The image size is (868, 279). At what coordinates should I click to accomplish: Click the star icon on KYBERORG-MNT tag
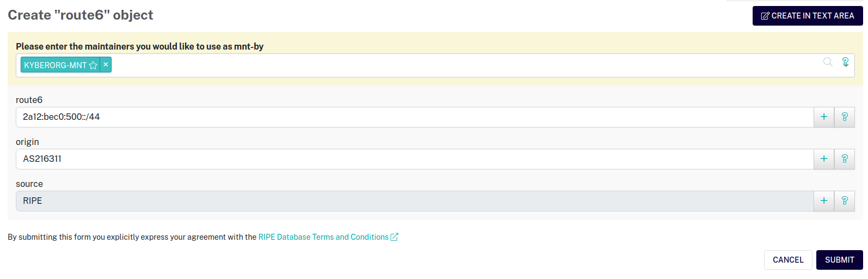(93, 65)
